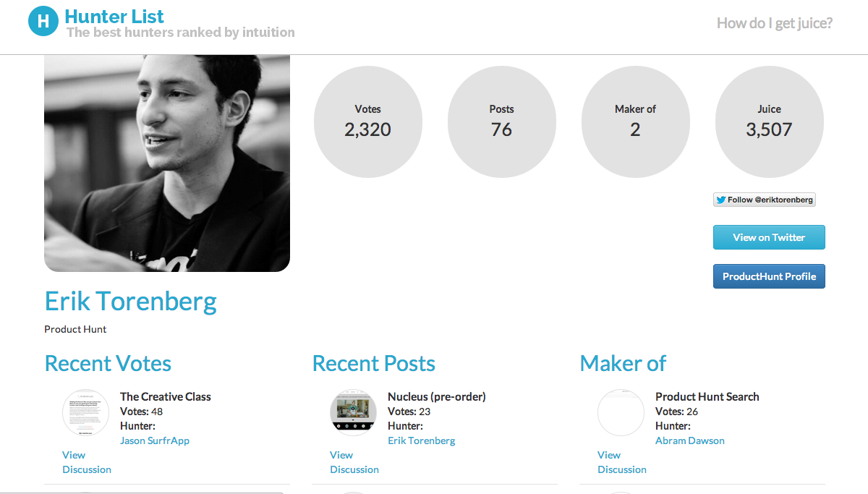Click the Follow @eriktorenberg Twitter button
This screenshot has height=494, width=868.
pyautogui.click(x=765, y=200)
